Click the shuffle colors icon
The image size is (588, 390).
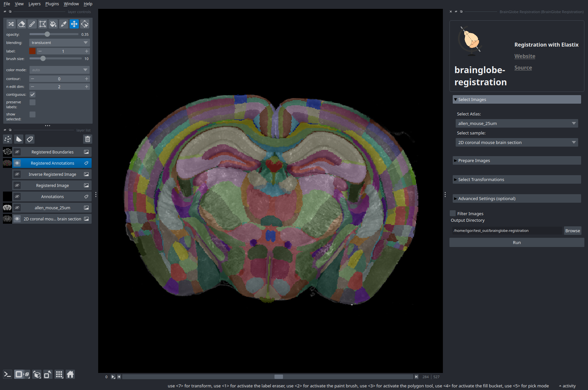point(11,24)
